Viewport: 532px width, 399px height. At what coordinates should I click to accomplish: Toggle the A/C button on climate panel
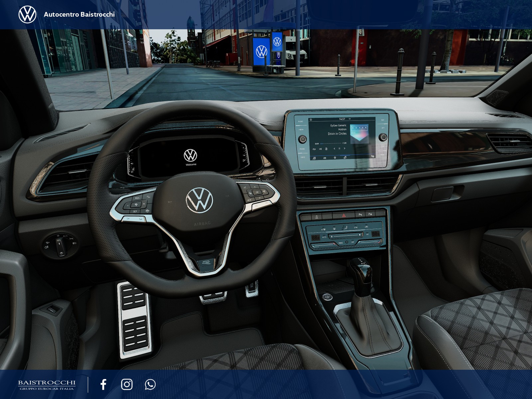[367, 234]
